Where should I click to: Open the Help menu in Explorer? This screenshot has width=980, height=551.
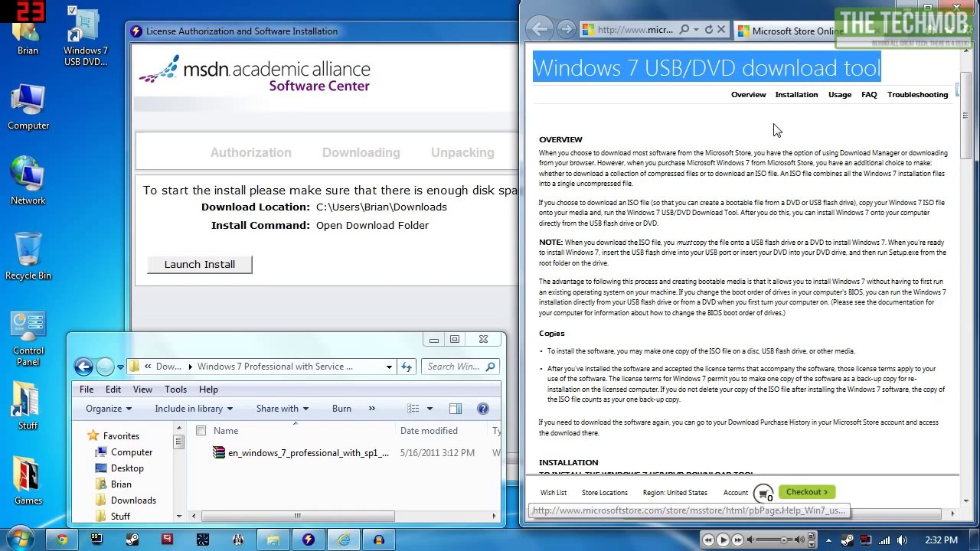click(x=208, y=390)
